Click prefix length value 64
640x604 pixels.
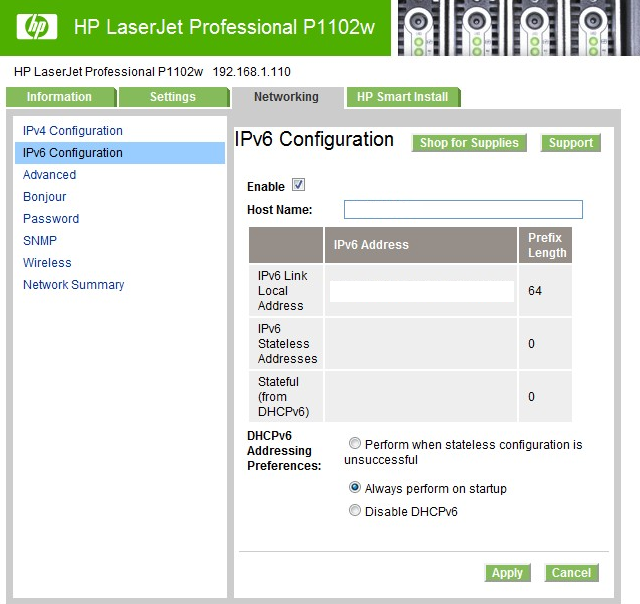tap(535, 291)
